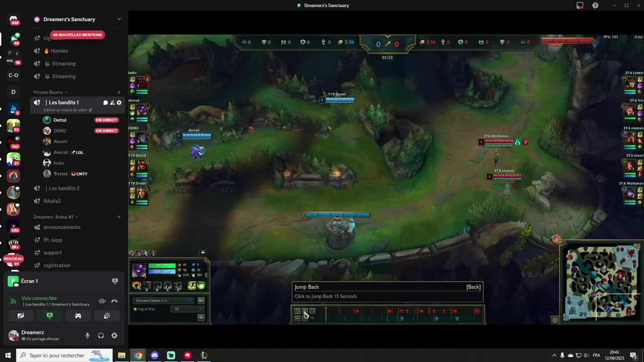This screenshot has height=362, width=644.
Task: Open Google Chrome from taskbar
Action: pyautogui.click(x=138, y=355)
